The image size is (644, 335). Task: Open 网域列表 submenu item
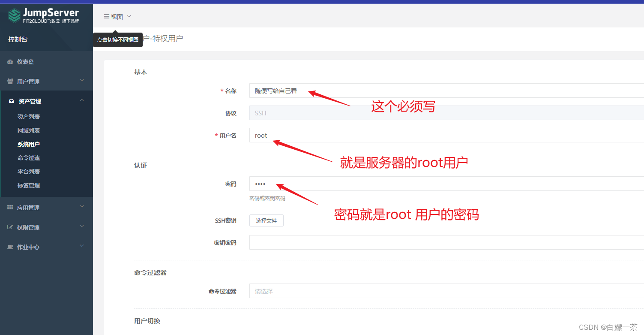pos(29,130)
